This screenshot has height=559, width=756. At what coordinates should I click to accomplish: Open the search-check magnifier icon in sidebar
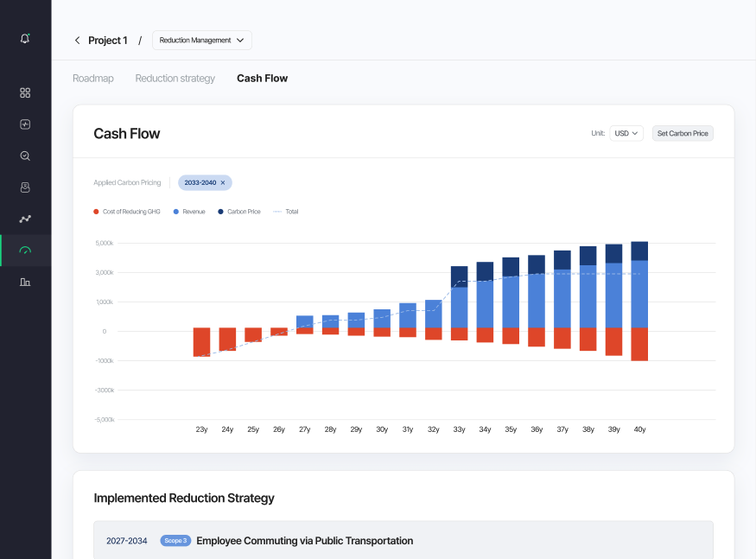pos(25,156)
